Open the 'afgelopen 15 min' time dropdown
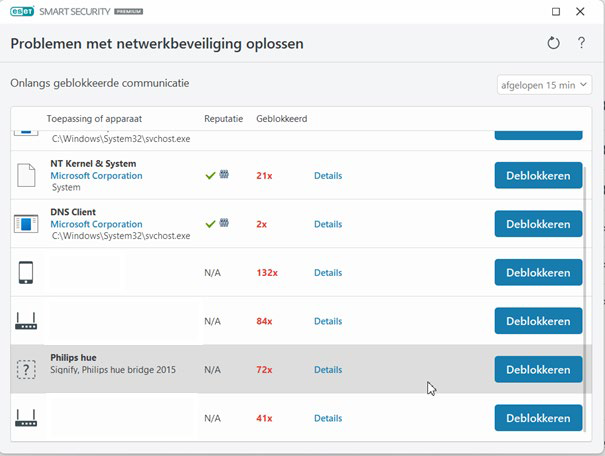 coord(544,85)
